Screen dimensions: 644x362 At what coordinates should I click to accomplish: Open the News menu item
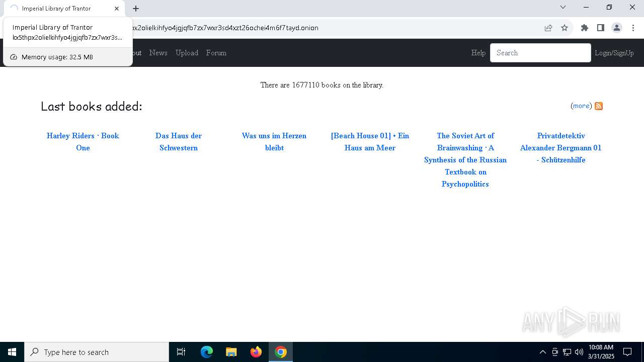pyautogui.click(x=158, y=53)
